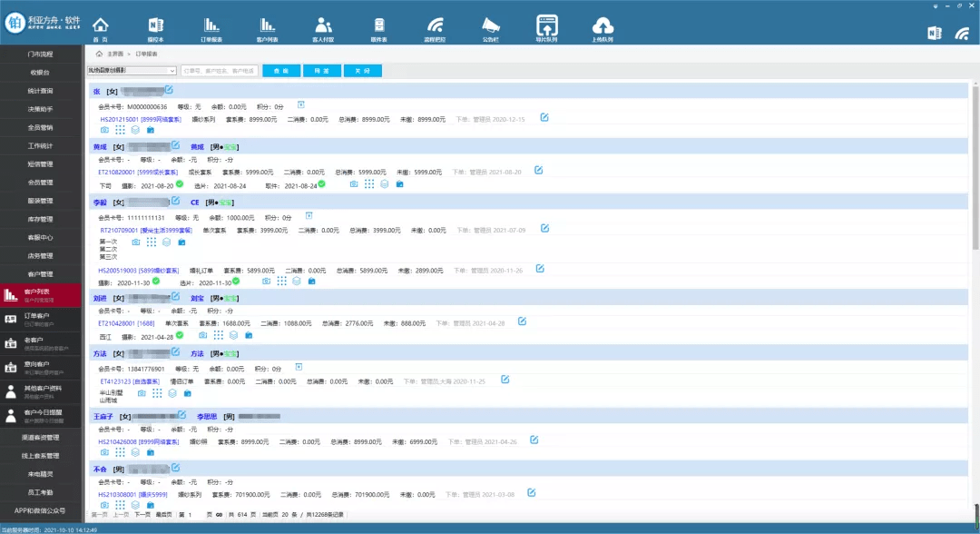Go to 最后页 in pagination bar
Screen dimensions: 980x534
[163, 515]
